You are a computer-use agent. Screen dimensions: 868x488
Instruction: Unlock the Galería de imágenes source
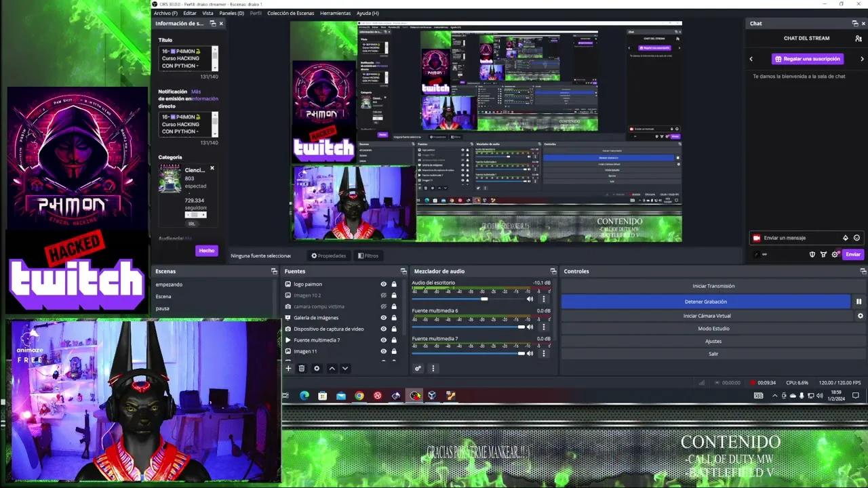(x=394, y=318)
